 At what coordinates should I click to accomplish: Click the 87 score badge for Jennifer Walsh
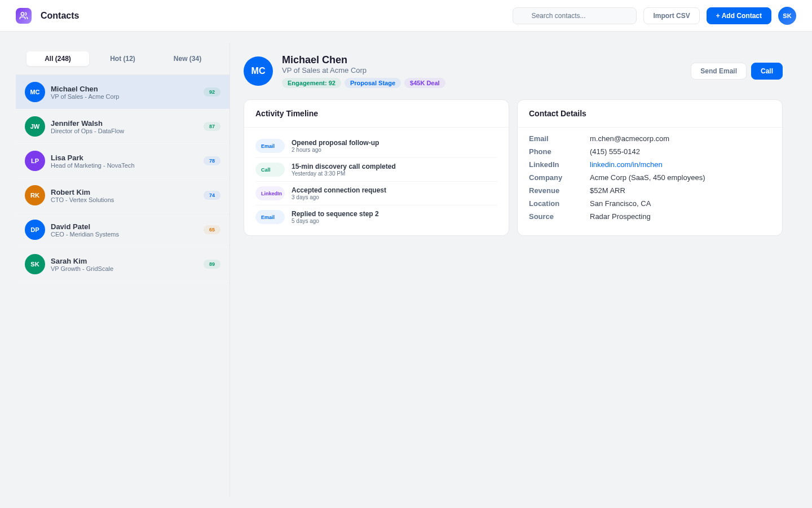point(212,126)
